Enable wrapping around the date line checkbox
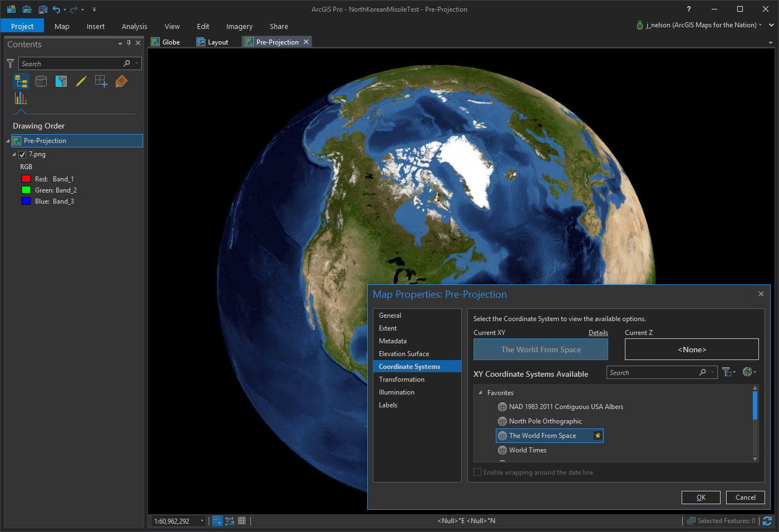The height and width of the screenshot is (532, 779). [477, 472]
